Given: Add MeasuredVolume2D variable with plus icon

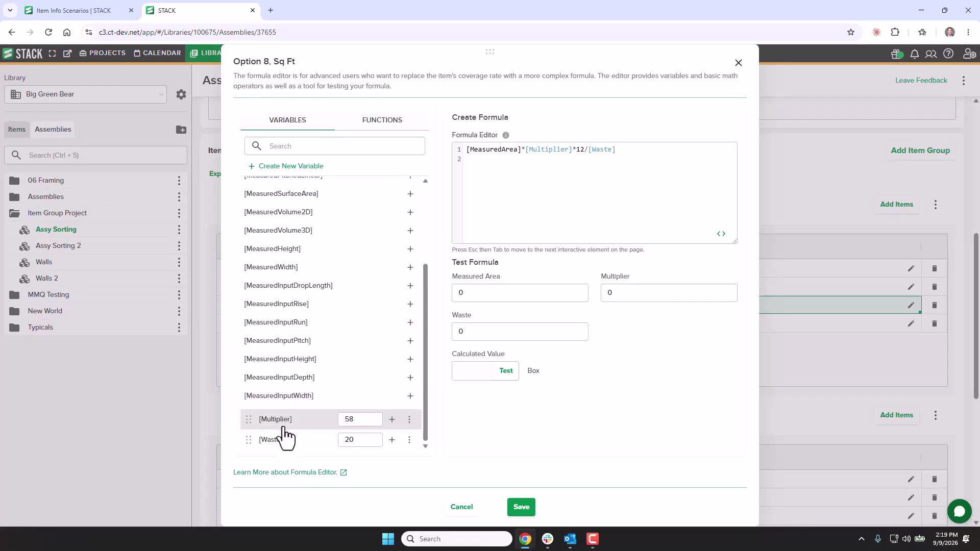Looking at the screenshot, I should coord(410,212).
